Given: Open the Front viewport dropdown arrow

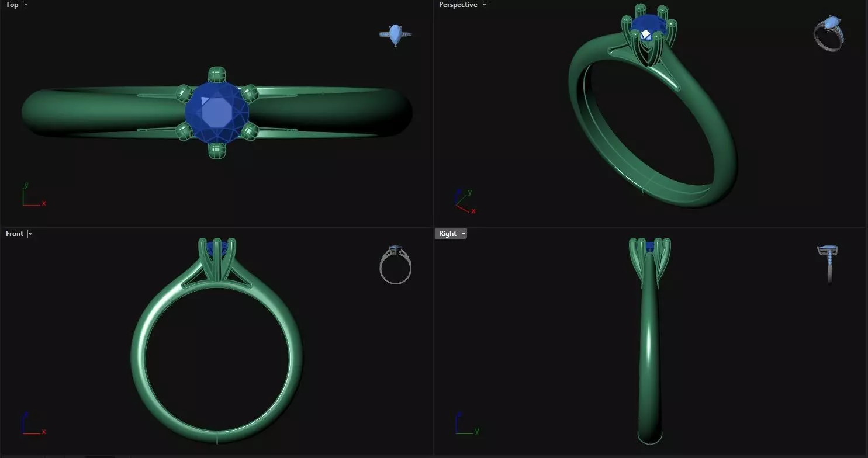Looking at the screenshot, I should [30, 234].
